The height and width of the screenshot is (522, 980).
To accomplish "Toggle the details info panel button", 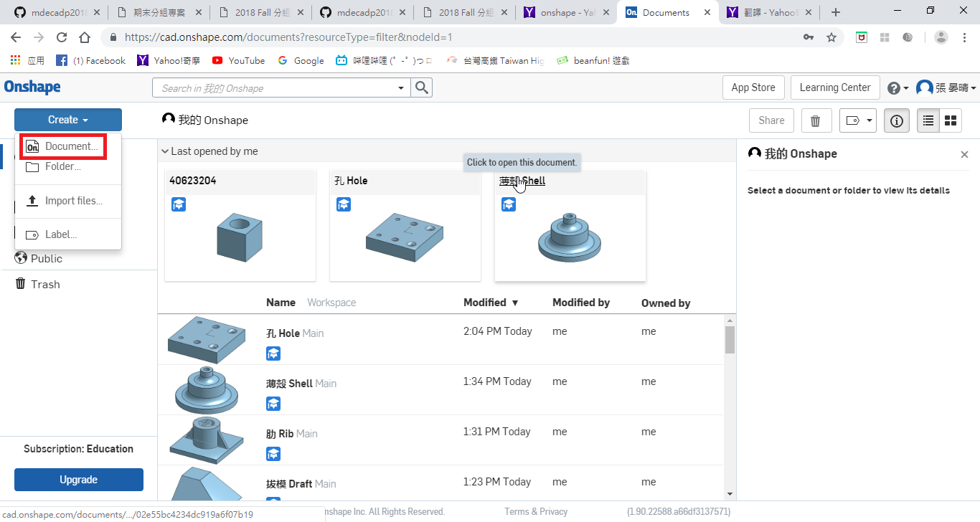I will click(x=896, y=120).
